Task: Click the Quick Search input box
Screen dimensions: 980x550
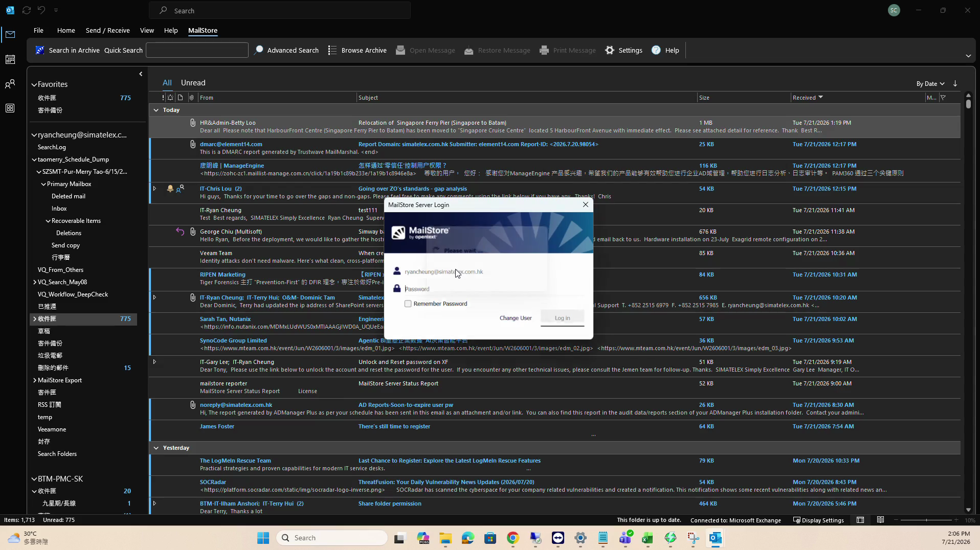Action: (197, 50)
